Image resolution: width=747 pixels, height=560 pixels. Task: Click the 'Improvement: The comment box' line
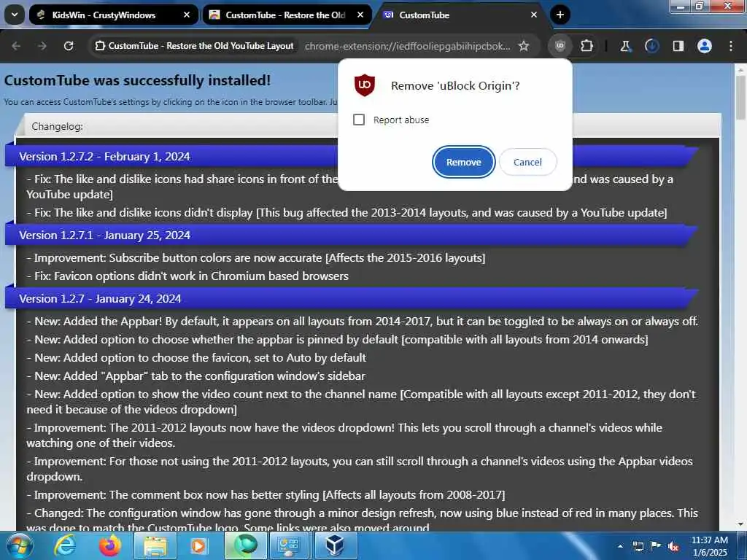[x=266, y=495]
